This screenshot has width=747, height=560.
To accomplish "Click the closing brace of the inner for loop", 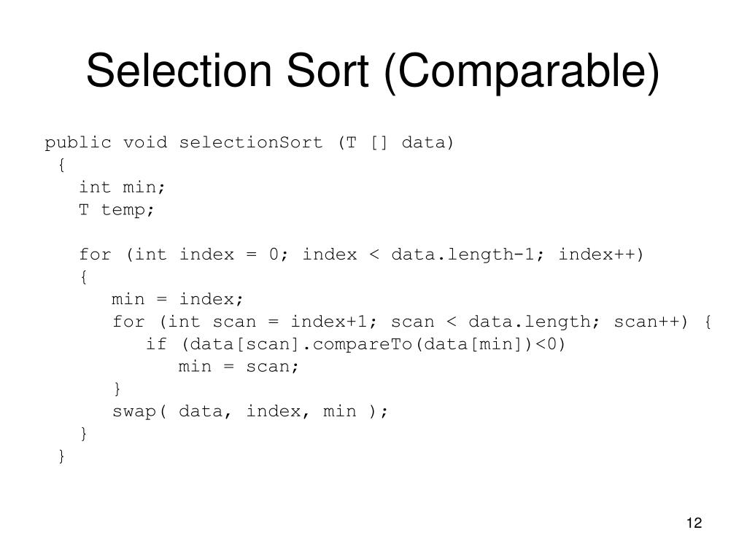I will click(117, 389).
